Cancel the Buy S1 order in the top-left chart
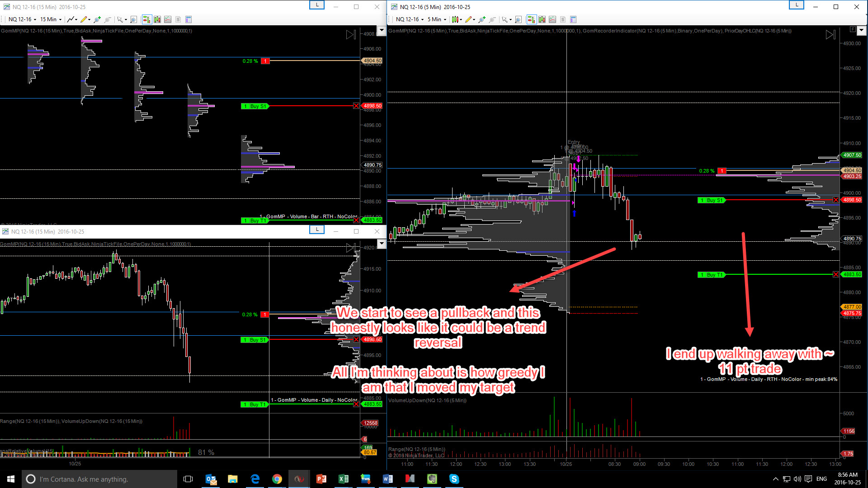This screenshot has width=868, height=488. point(356,106)
